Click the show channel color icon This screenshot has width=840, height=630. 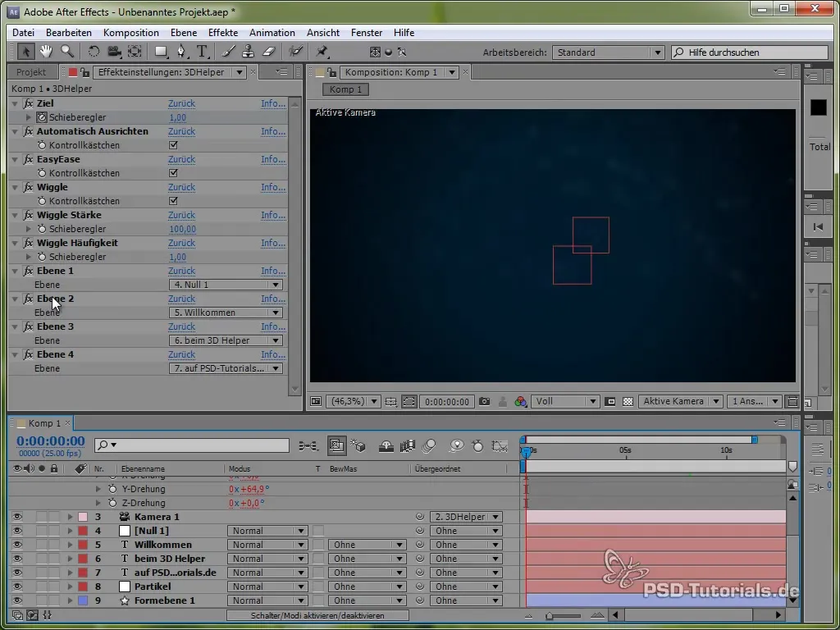[520, 401]
